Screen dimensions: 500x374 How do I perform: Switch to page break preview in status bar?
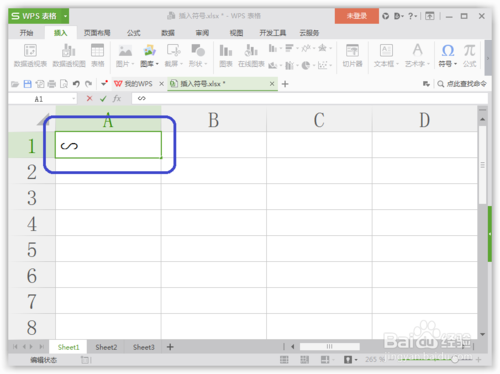click(304, 360)
